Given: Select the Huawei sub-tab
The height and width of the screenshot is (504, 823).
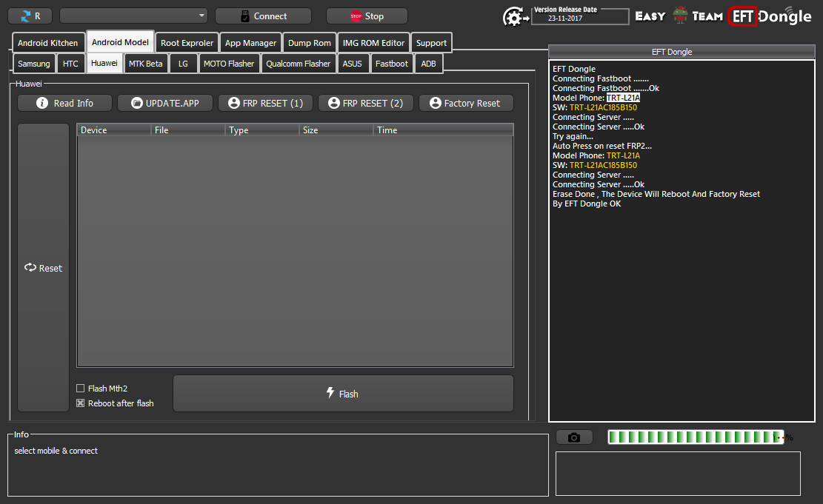Looking at the screenshot, I should click(x=104, y=63).
